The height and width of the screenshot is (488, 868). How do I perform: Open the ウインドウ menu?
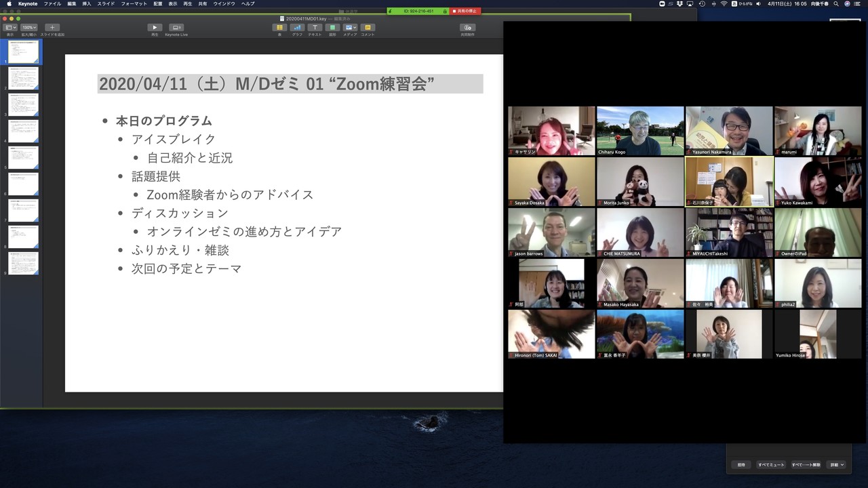(224, 3)
